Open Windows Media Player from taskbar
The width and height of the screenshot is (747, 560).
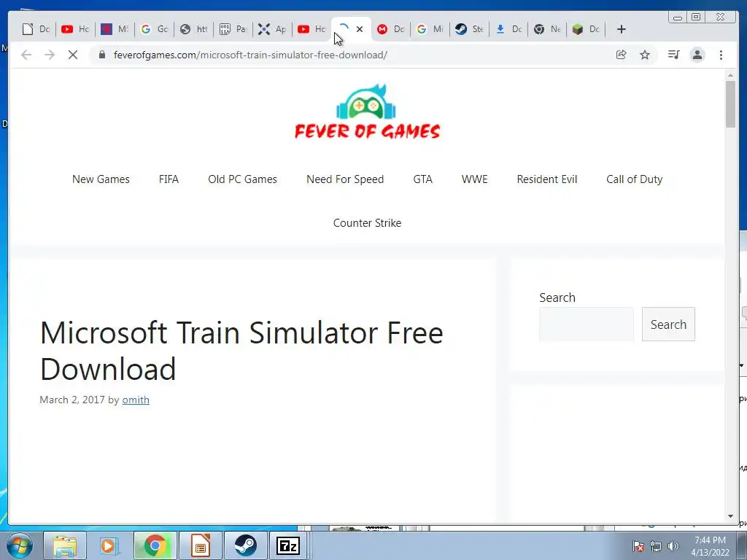click(109, 545)
